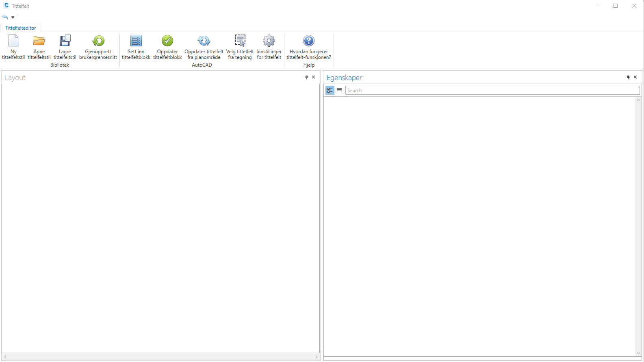Close the Layout panel
644x362 pixels.
(313, 77)
